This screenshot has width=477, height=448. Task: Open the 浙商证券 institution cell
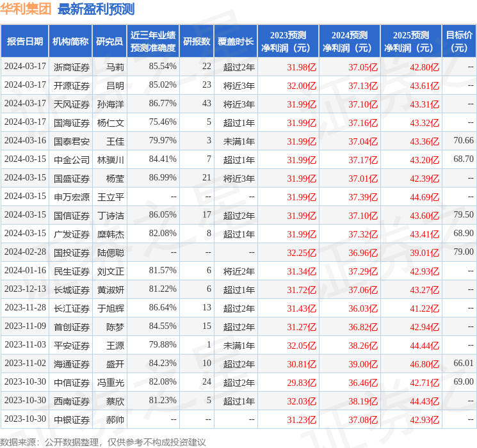(72, 67)
